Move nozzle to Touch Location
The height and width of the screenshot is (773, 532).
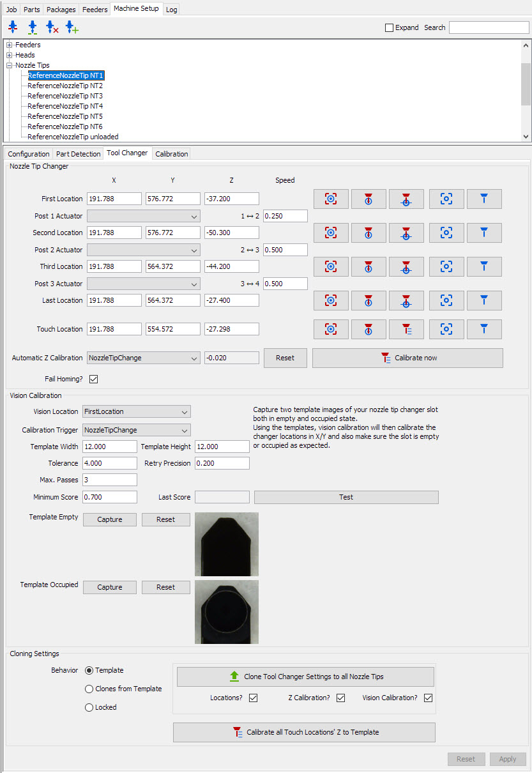point(484,329)
